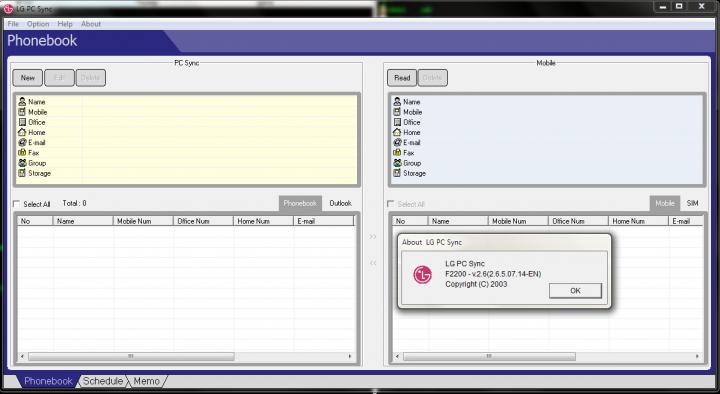Switch to the Memo bottom tab
This screenshot has height=394, width=720.
click(x=146, y=381)
